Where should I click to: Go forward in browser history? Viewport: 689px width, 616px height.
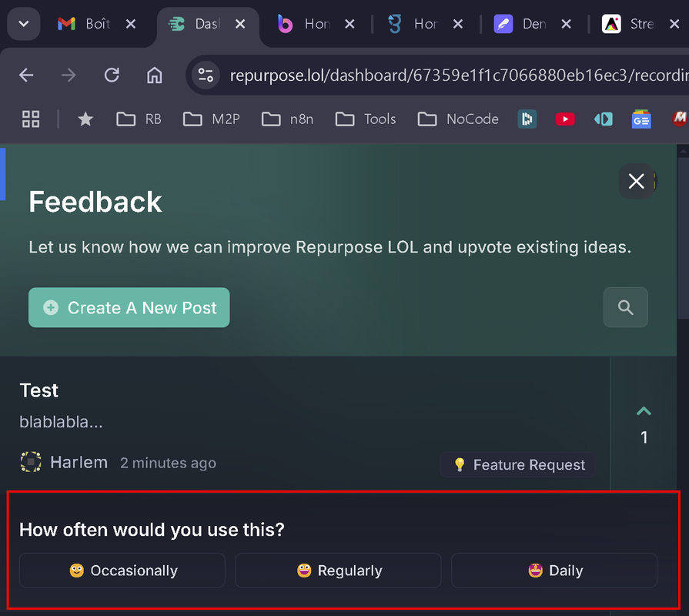pyautogui.click(x=69, y=75)
